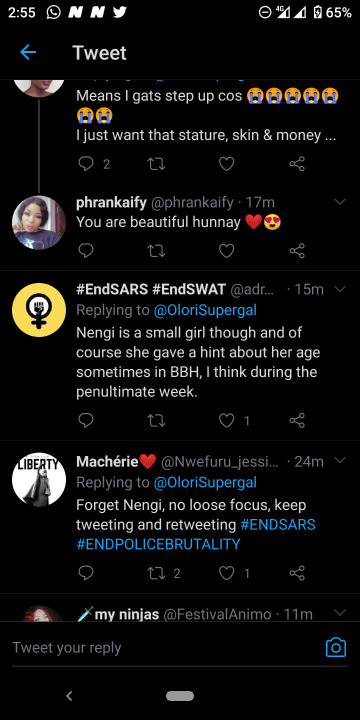
Task: Open camera icon in reply bar
Action: point(336,647)
